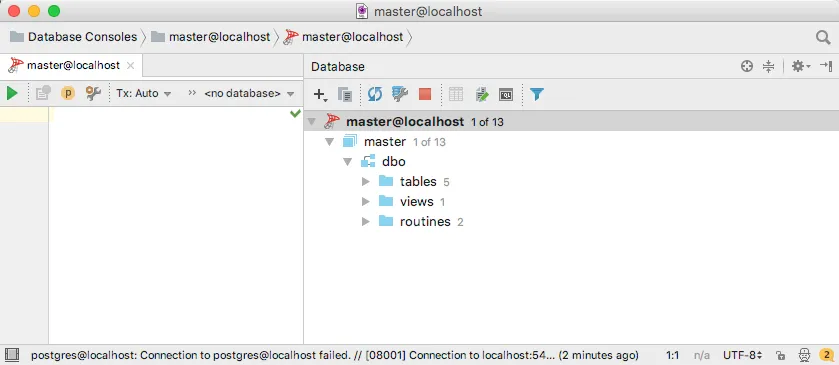This screenshot has height=365, width=839.
Task: Click the Database panel title
Action: coord(338,67)
